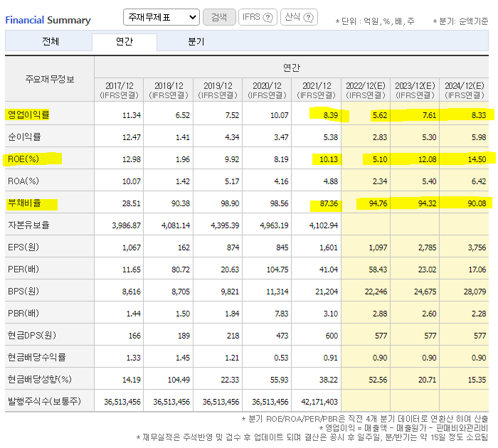The image size is (498, 448).
Task: Click the ROE(%) row label
Action: coord(23,159)
